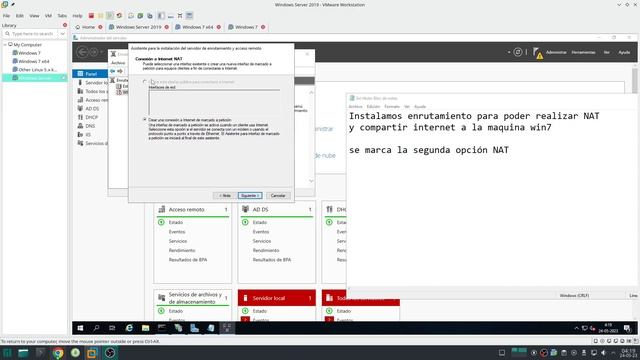This screenshot has height=360, width=640.
Task: Open the host file manager taskbar icon
Action: [x=23, y=353]
